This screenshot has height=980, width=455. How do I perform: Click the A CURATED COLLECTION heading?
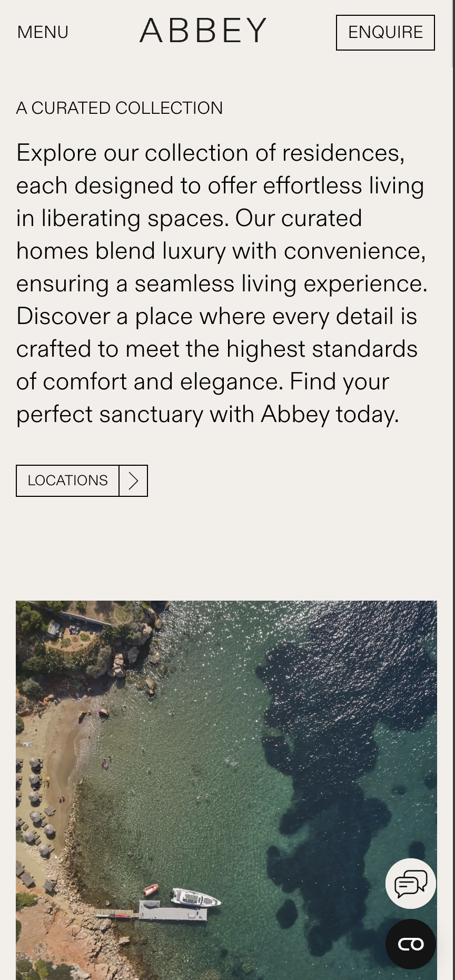click(120, 108)
